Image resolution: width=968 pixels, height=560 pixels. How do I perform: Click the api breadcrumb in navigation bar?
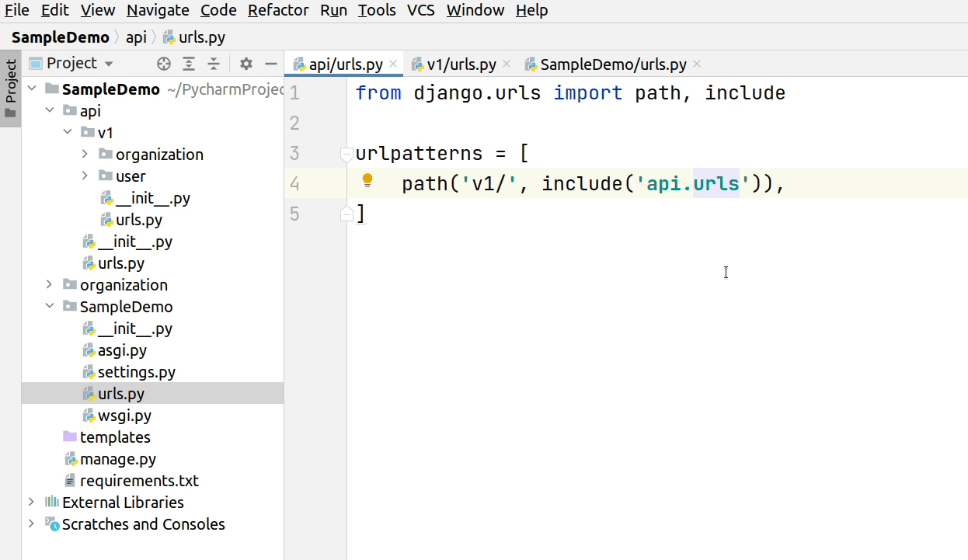point(136,37)
